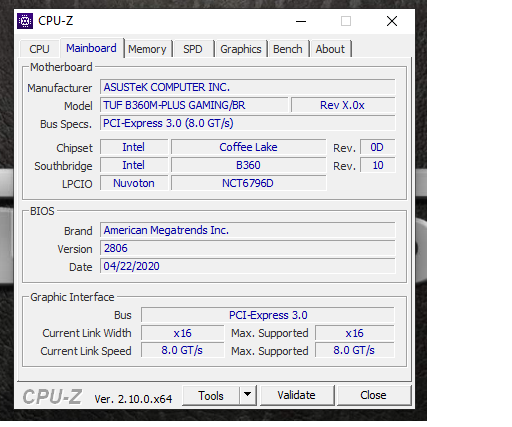Click the Chipset Coffee Lake value
This screenshot has height=427, width=512.
[x=248, y=147]
